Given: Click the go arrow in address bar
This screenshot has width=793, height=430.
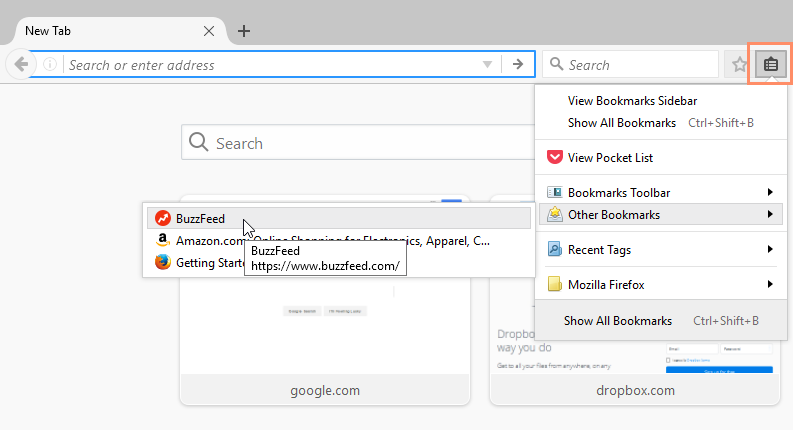Looking at the screenshot, I should click(x=517, y=65).
